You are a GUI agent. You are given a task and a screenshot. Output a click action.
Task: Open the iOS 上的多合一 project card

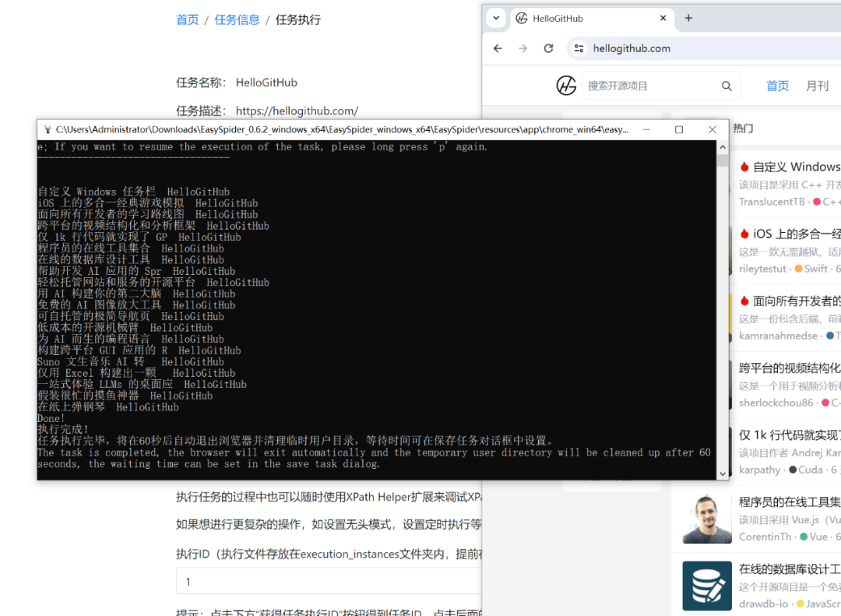point(786,250)
